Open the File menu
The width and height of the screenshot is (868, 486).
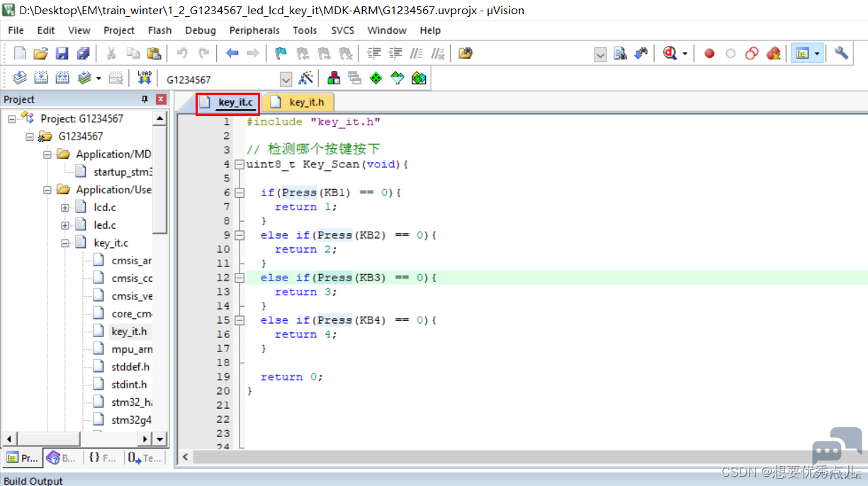pyautogui.click(x=16, y=30)
